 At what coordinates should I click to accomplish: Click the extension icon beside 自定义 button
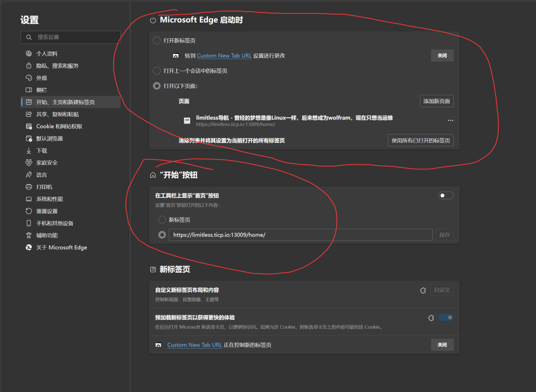[x=423, y=290]
